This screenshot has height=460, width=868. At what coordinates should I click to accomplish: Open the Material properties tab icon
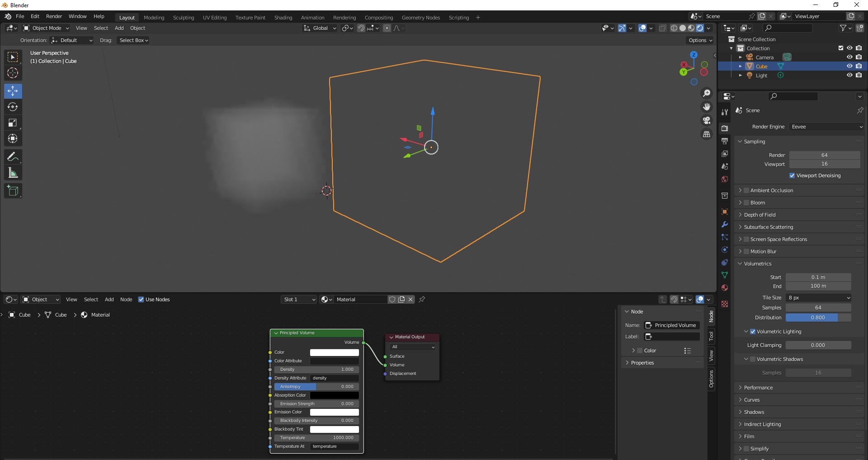pyautogui.click(x=725, y=288)
